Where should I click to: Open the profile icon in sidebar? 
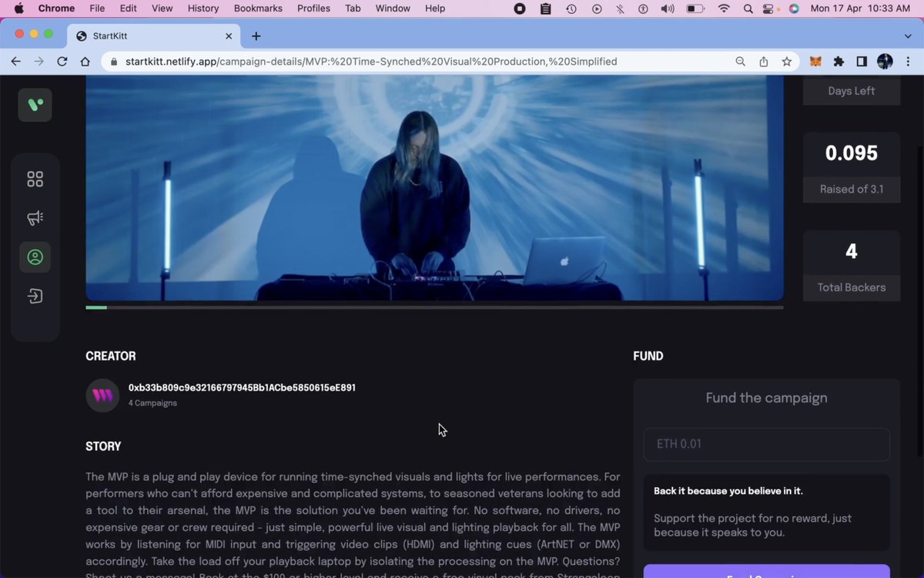click(x=35, y=257)
